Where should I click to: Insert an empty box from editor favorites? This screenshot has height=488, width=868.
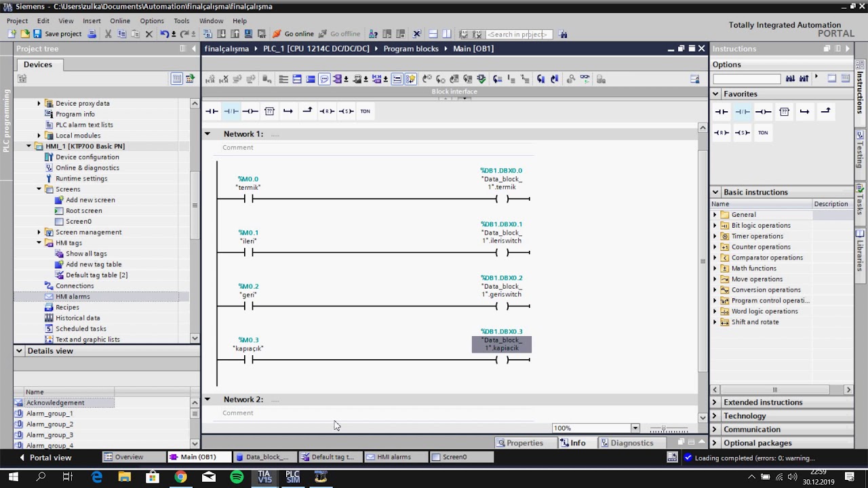tap(269, 111)
